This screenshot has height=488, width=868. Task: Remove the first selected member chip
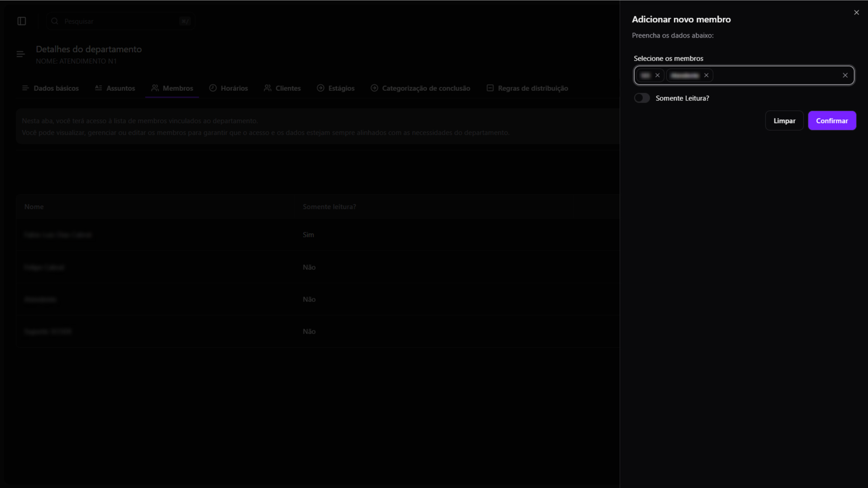pyautogui.click(x=657, y=75)
